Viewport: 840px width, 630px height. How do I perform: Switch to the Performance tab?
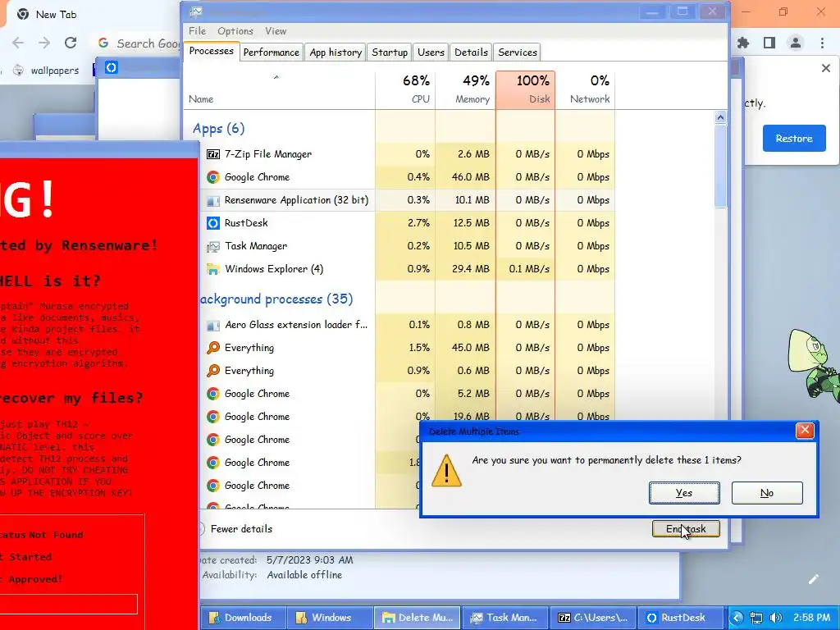[x=271, y=52]
